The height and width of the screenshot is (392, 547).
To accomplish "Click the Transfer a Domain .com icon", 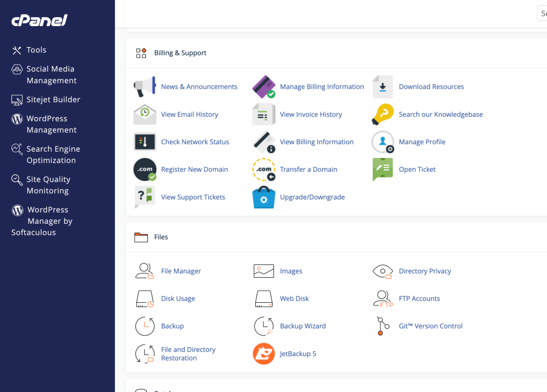I will (x=264, y=169).
